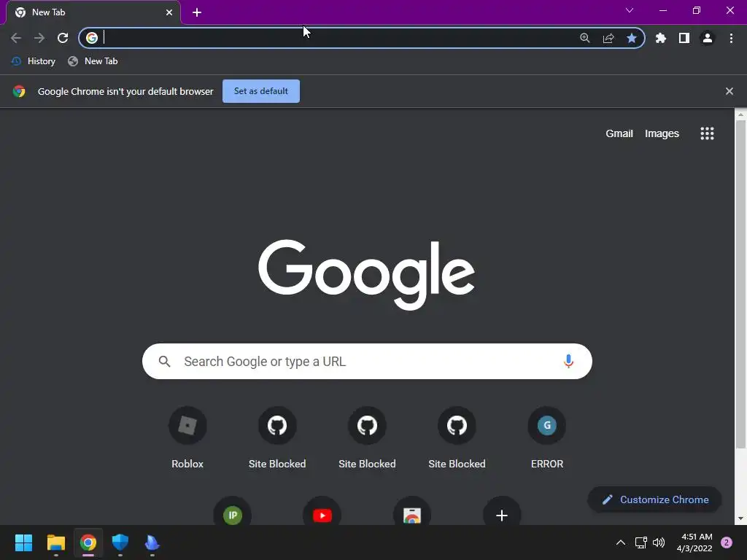Bookmark this tab with the star icon
Viewport: 747px width, 560px height.
632,38
